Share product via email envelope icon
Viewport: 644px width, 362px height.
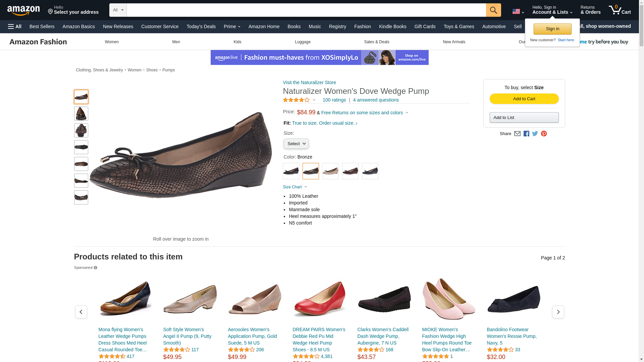517,134
